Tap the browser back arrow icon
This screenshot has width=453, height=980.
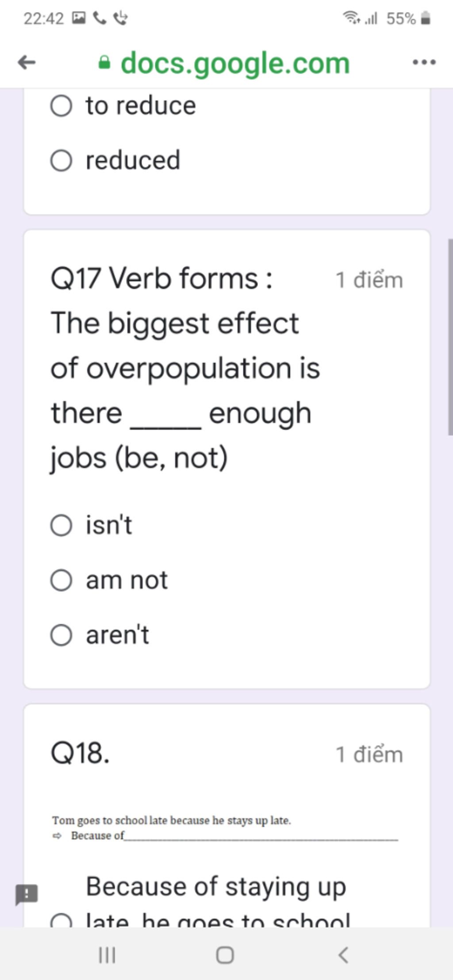click(27, 62)
